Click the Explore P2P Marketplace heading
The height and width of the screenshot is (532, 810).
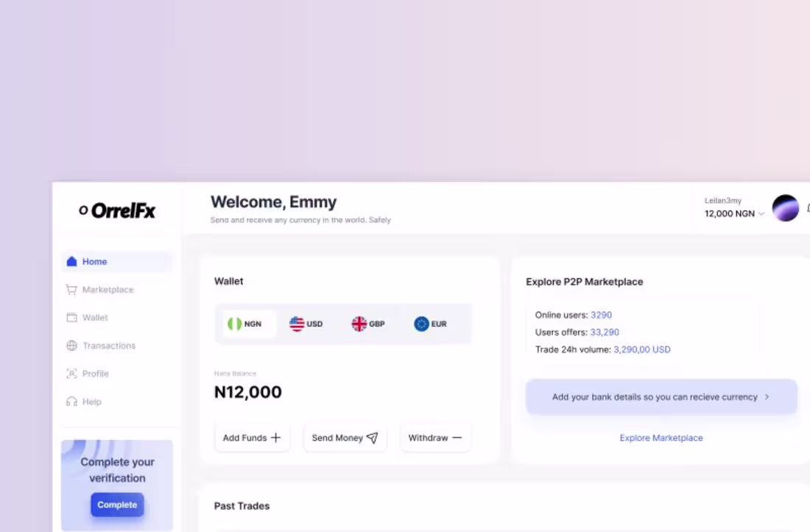coord(584,282)
